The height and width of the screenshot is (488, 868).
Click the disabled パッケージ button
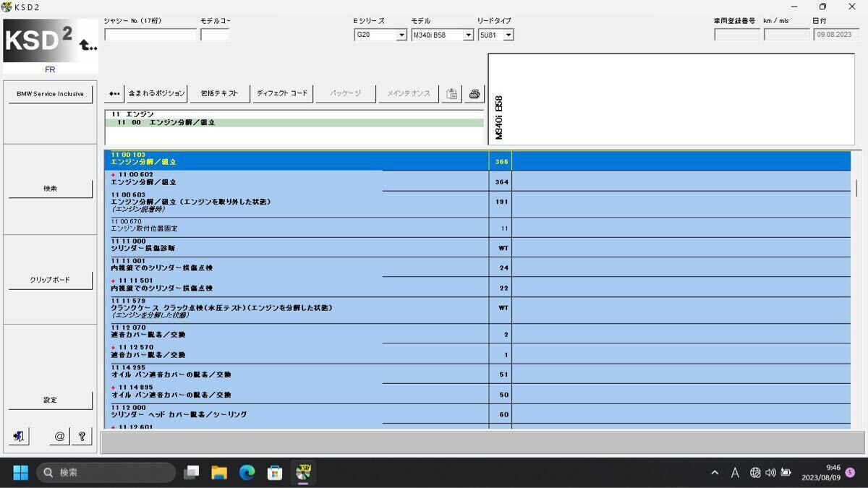[345, 94]
